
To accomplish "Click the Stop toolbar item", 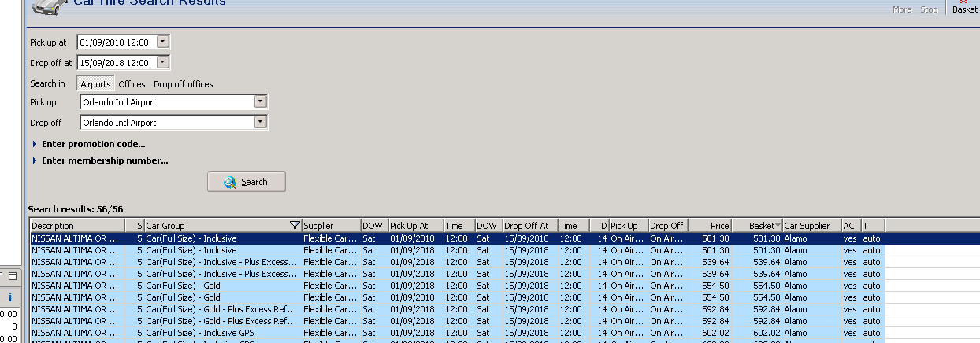I will coord(929,9).
